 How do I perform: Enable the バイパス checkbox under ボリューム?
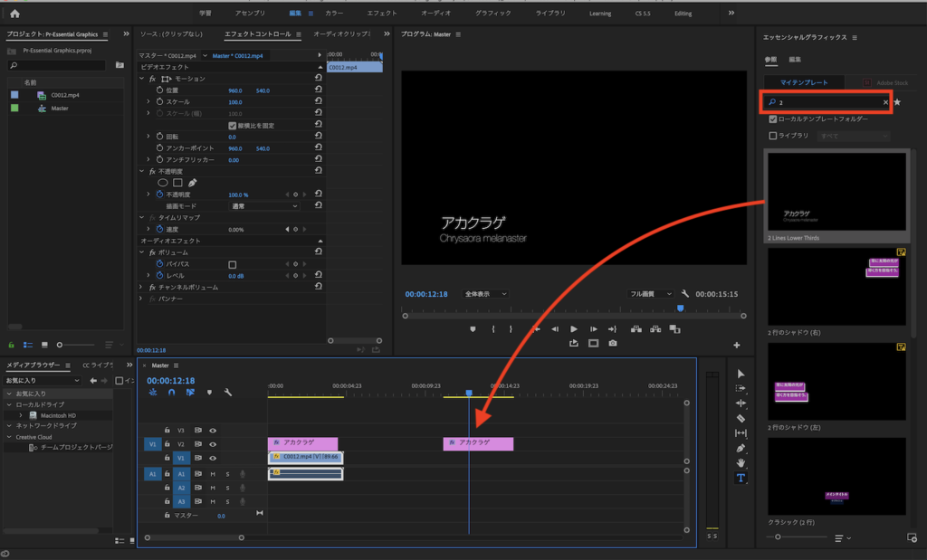pyautogui.click(x=233, y=264)
